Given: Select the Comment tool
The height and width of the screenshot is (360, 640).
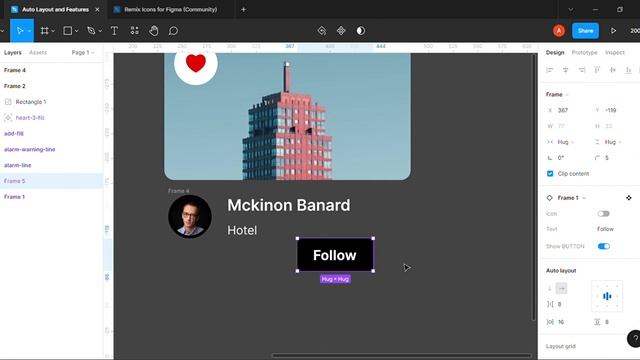Looking at the screenshot, I should click(173, 31).
